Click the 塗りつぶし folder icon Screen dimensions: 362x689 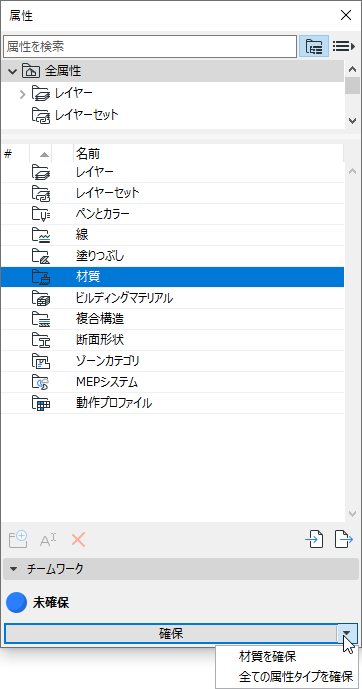point(41,256)
